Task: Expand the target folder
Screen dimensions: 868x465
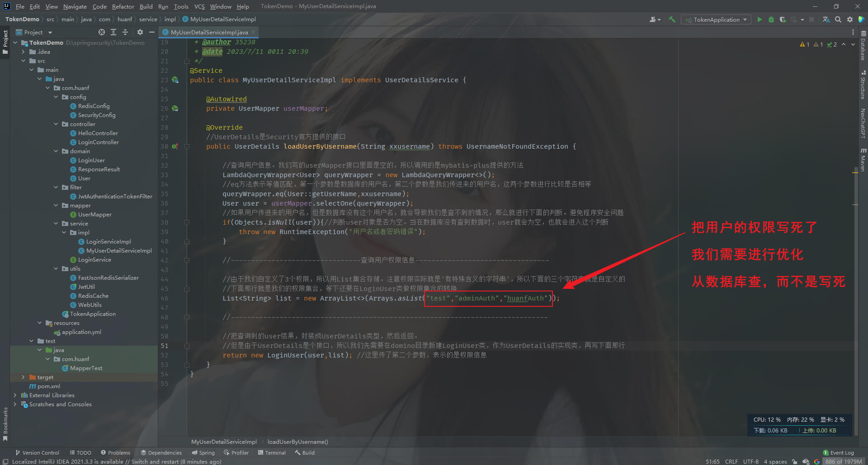Action: [x=24, y=377]
